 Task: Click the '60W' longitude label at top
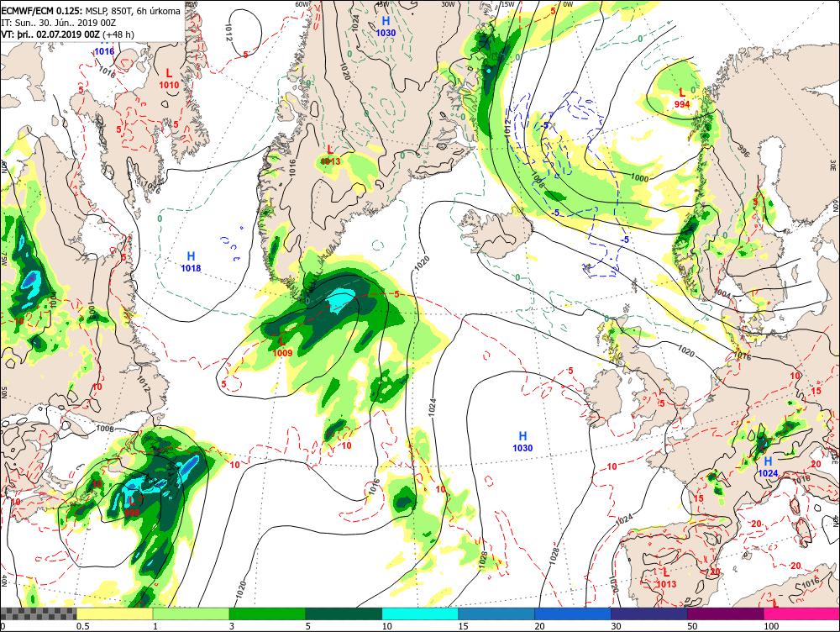pos(302,4)
